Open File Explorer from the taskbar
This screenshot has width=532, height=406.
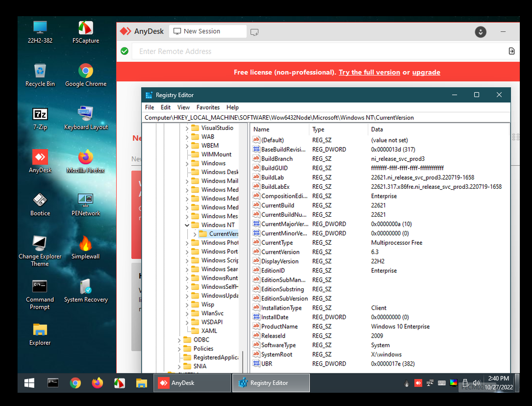(x=142, y=383)
